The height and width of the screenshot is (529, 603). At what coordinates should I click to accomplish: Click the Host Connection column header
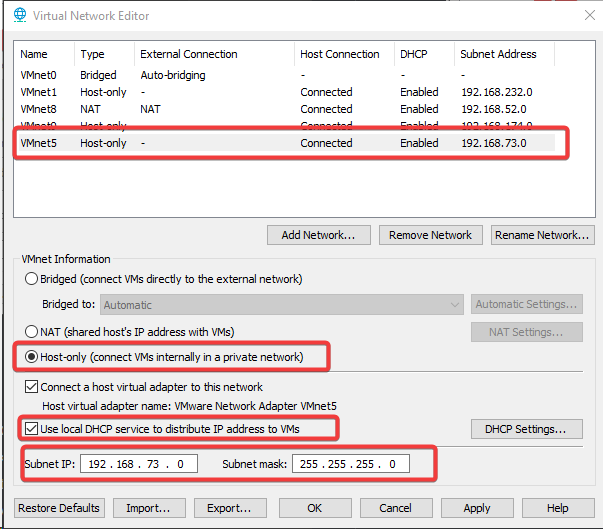point(345,54)
